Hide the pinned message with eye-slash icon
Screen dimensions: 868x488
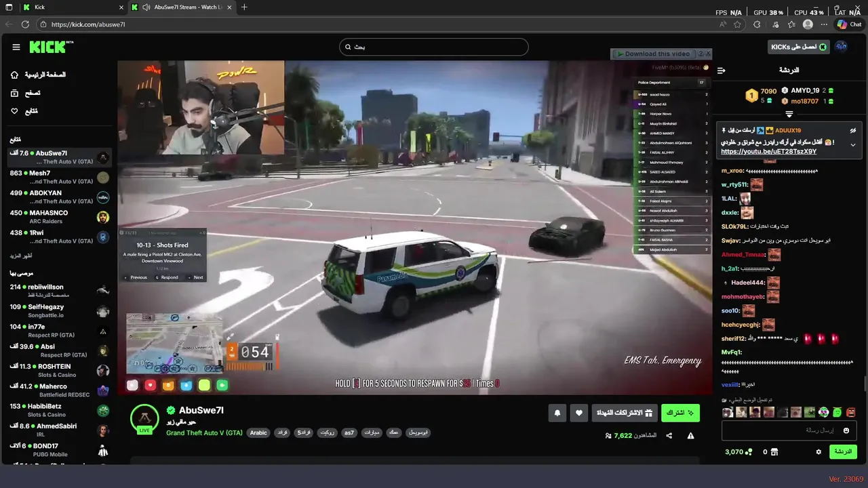[x=853, y=130]
